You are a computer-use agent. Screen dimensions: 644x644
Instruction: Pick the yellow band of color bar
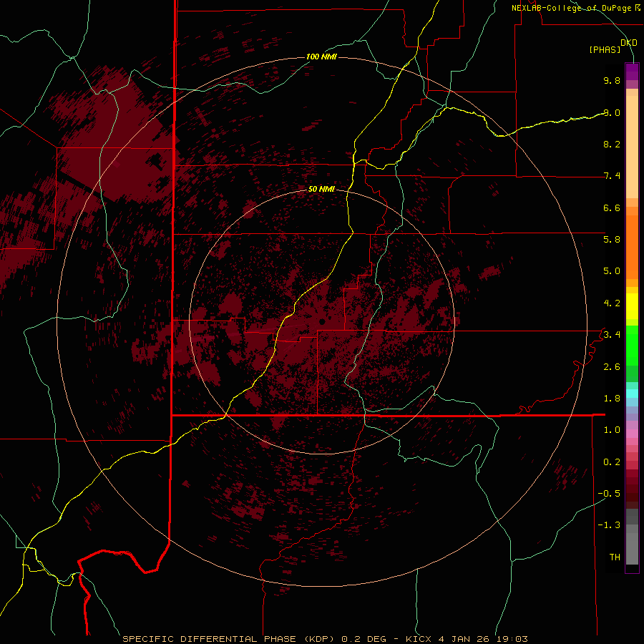point(632,306)
